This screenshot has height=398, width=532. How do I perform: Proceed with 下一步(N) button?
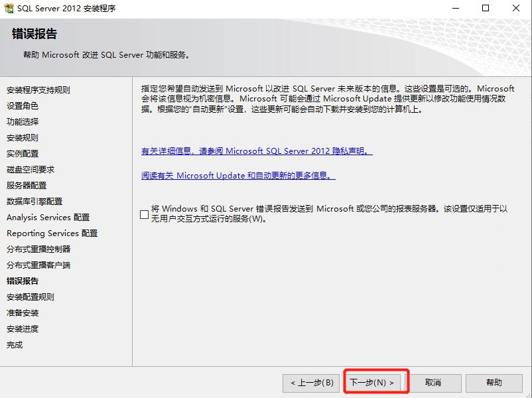[372, 383]
